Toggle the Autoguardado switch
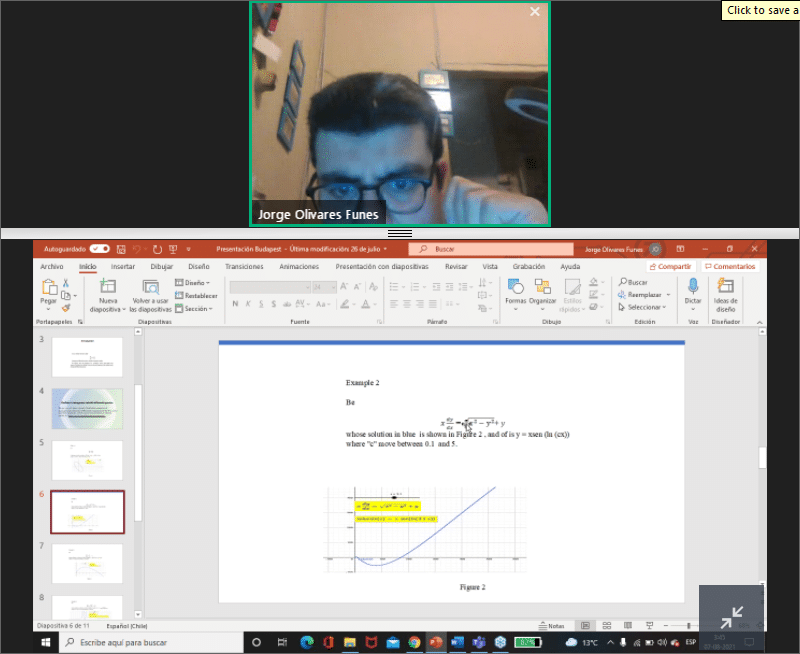Image resolution: width=800 pixels, height=654 pixels. pyautogui.click(x=100, y=248)
